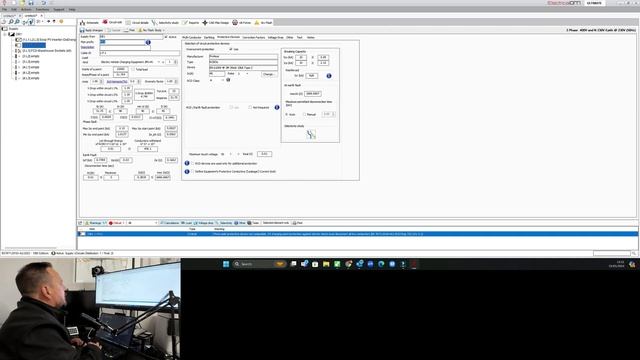Open the Support menu
640x360 pixels.
[59, 9]
